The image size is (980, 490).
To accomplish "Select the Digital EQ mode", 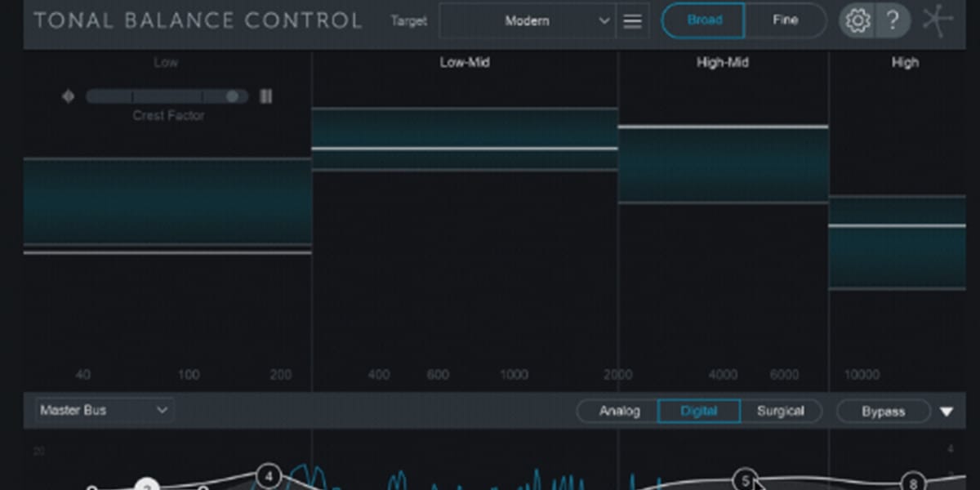I will [698, 411].
